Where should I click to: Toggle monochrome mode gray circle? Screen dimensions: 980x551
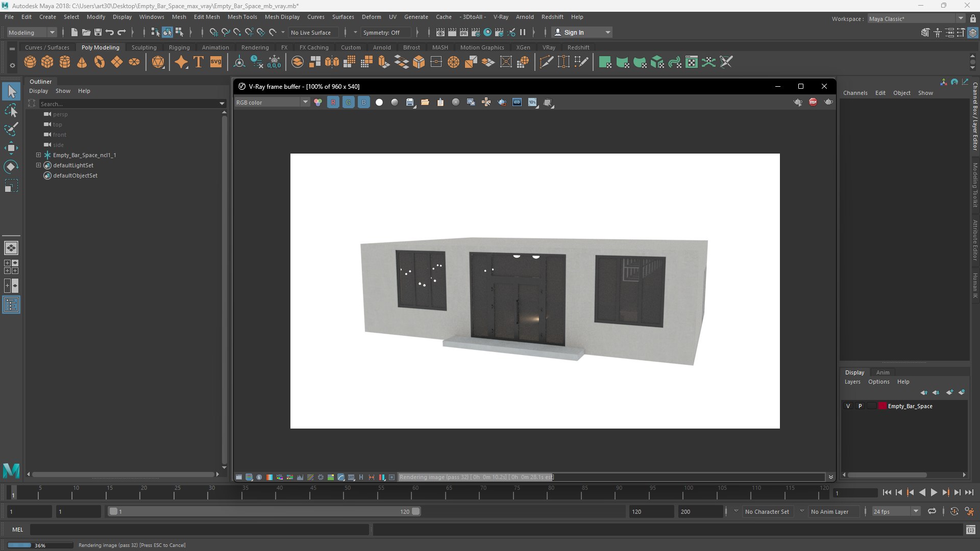click(395, 103)
